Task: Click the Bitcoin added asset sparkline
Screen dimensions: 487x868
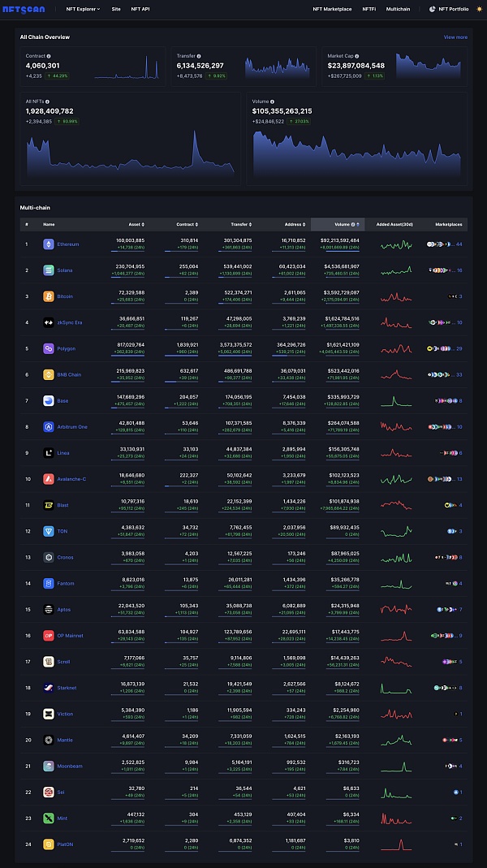Action: pos(396,296)
